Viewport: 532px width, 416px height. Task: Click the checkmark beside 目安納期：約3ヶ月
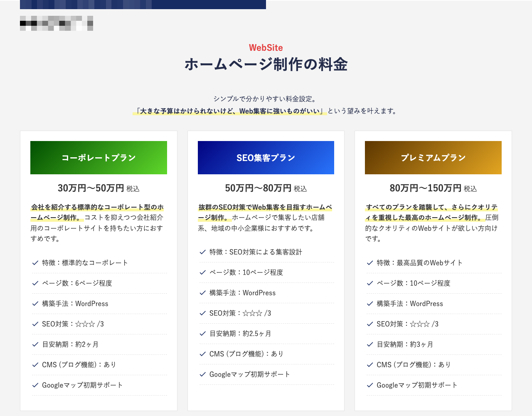370,344
